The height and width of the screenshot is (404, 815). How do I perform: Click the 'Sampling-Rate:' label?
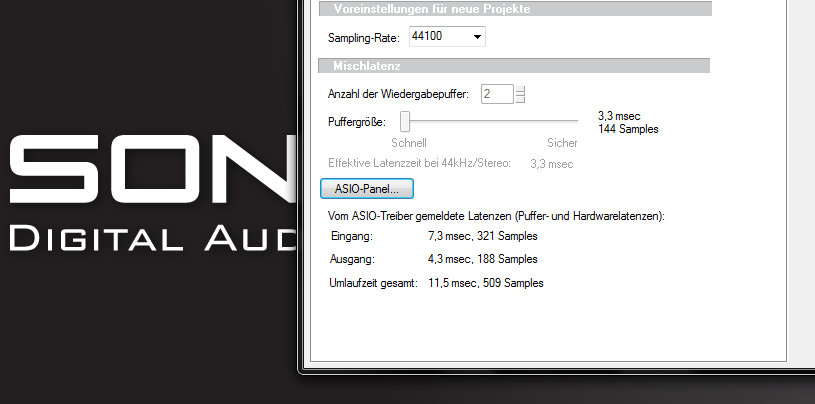(364, 38)
